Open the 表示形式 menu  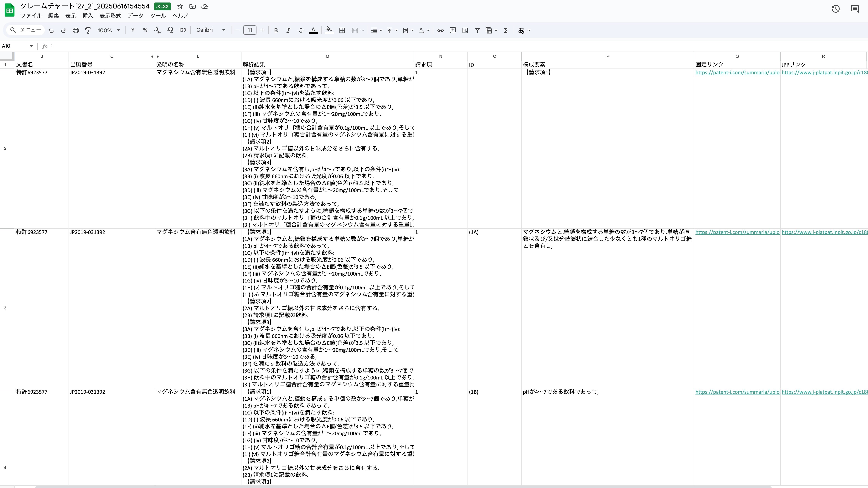click(x=110, y=16)
